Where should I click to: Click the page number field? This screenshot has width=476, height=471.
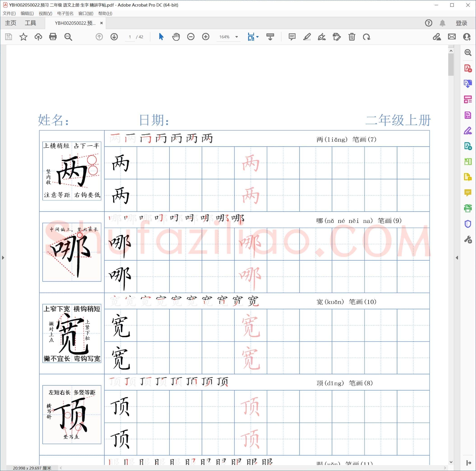pos(130,37)
